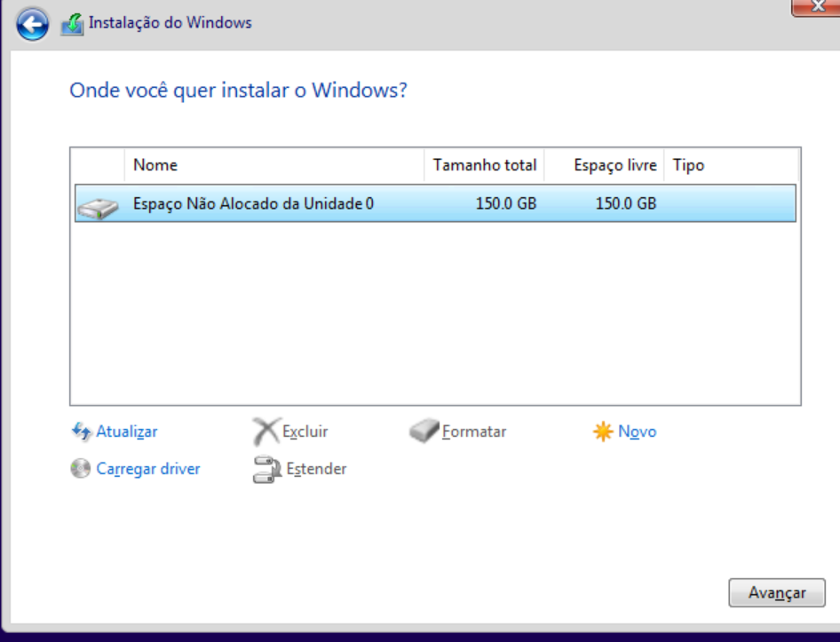Click the 'Onde você quer instalar o Windows?' heading
The image size is (840, 642).
tap(238, 91)
